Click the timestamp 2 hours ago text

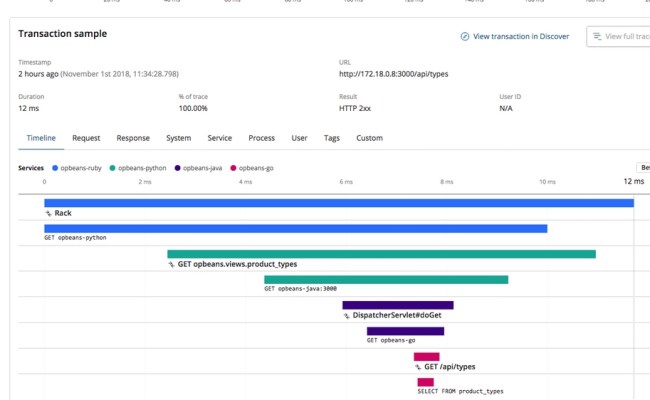pos(38,74)
